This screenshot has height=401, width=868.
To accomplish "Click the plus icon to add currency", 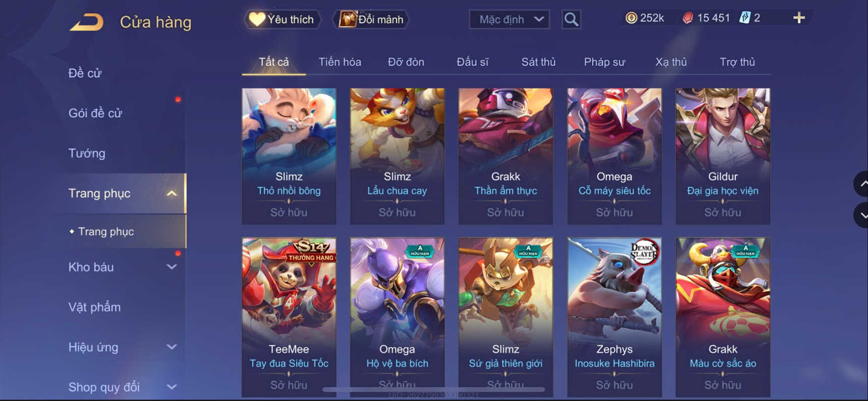I will (799, 18).
